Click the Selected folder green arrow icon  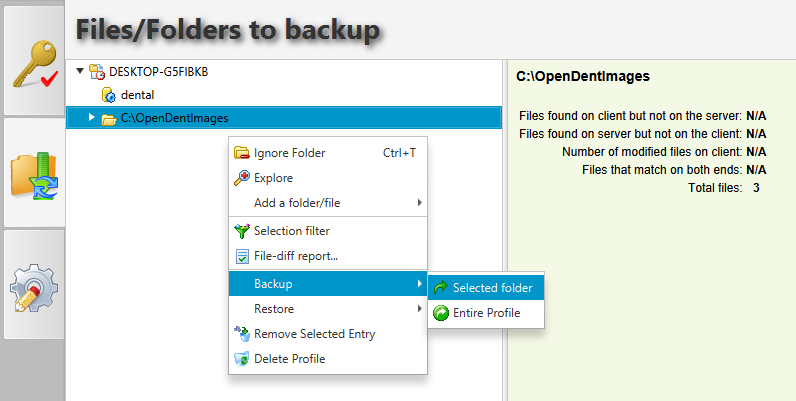(440, 288)
